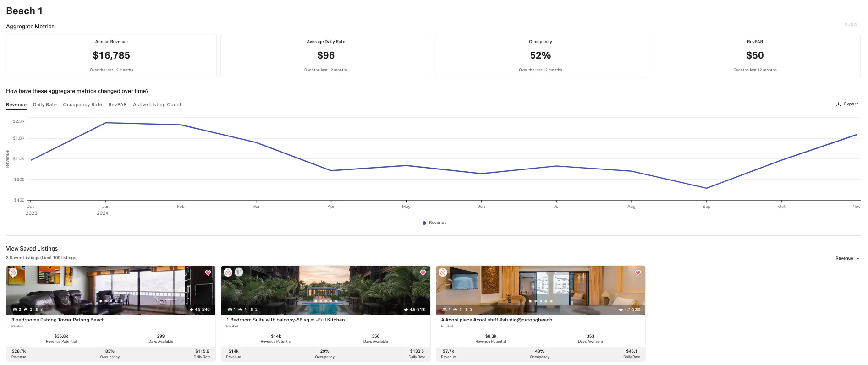Click the Average Daily Rate $96 value
The width and height of the screenshot is (868, 365).
click(x=326, y=55)
